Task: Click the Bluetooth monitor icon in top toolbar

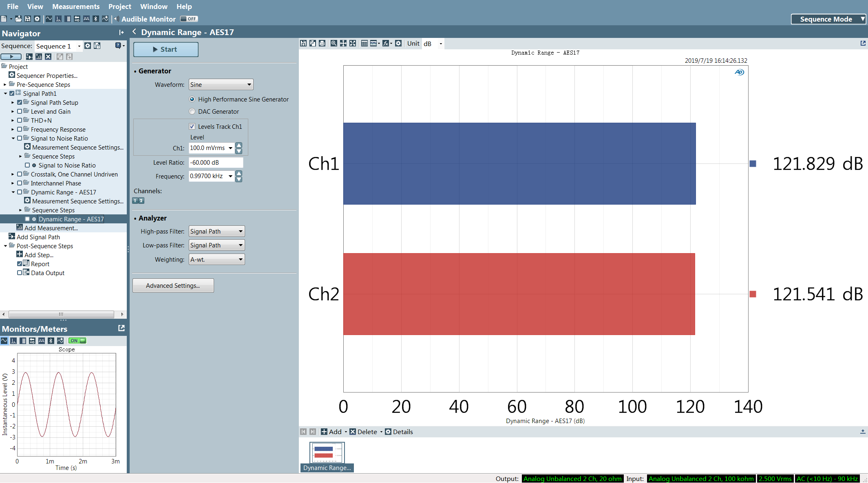Action: (x=96, y=19)
